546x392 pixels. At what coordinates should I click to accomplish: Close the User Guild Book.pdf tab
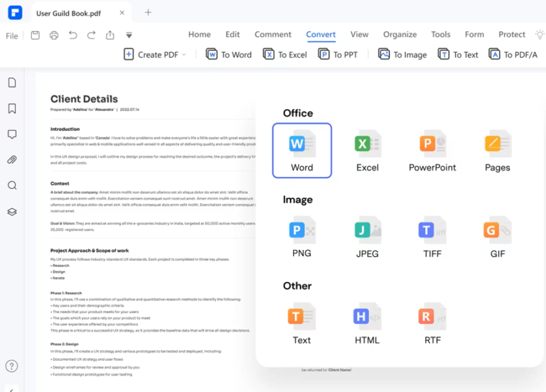[122, 13]
